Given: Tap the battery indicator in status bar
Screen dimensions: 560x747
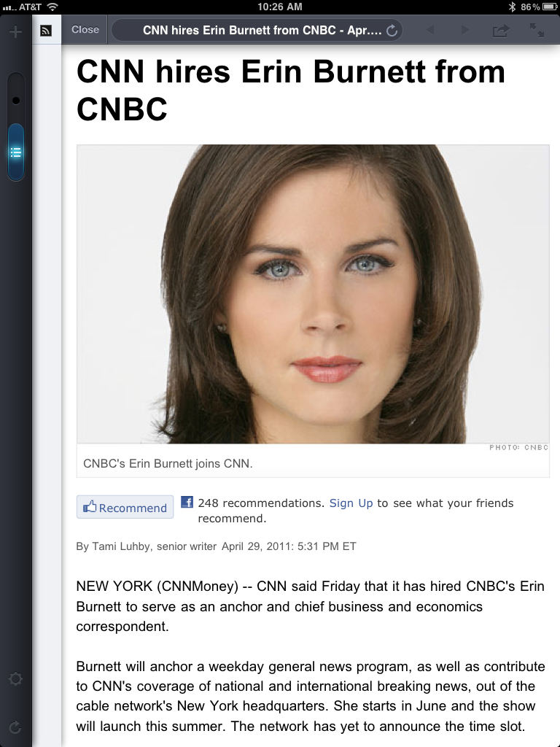Looking at the screenshot, I should point(550,7).
